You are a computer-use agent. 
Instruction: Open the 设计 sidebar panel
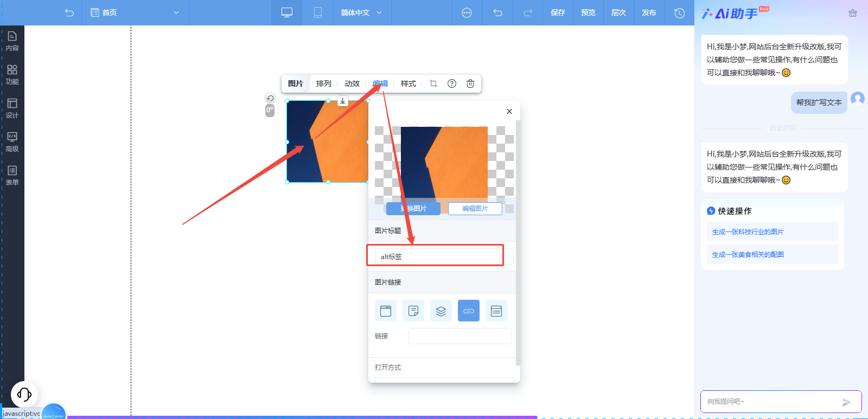(x=12, y=108)
